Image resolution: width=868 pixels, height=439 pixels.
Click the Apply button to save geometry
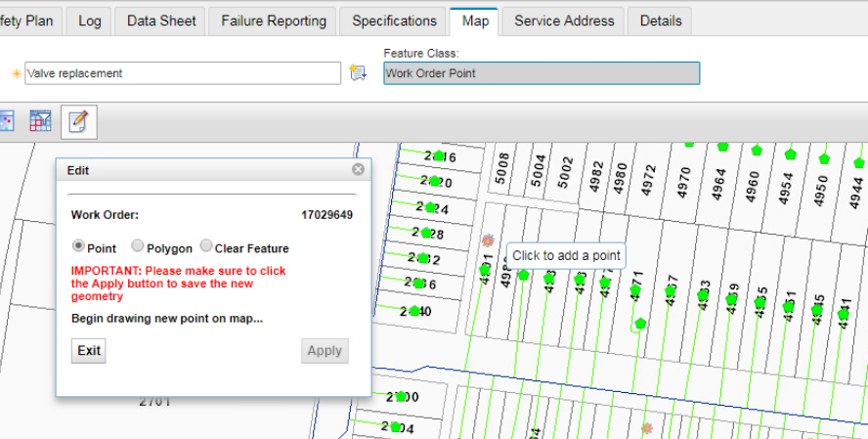tap(325, 351)
